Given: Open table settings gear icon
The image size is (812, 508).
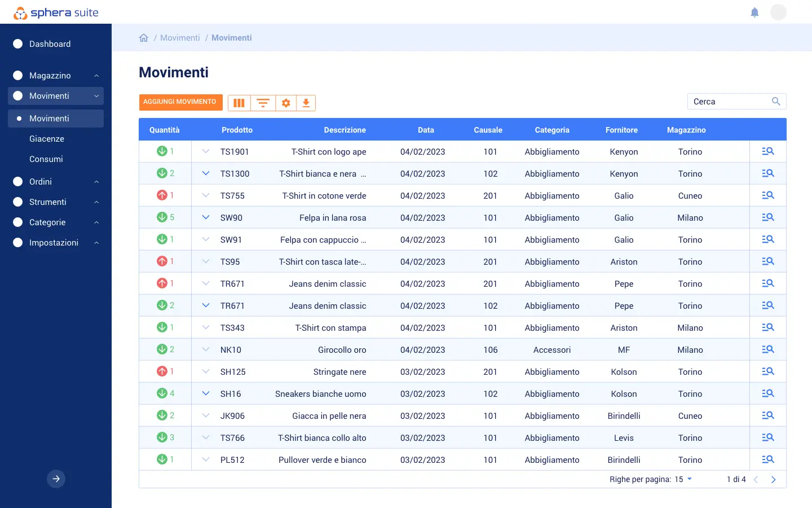Looking at the screenshot, I should tap(286, 103).
